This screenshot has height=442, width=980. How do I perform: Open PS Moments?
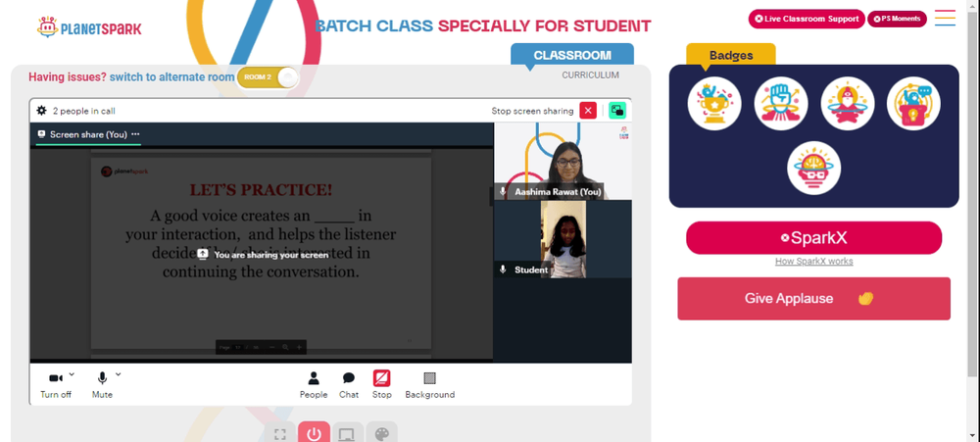tap(897, 19)
